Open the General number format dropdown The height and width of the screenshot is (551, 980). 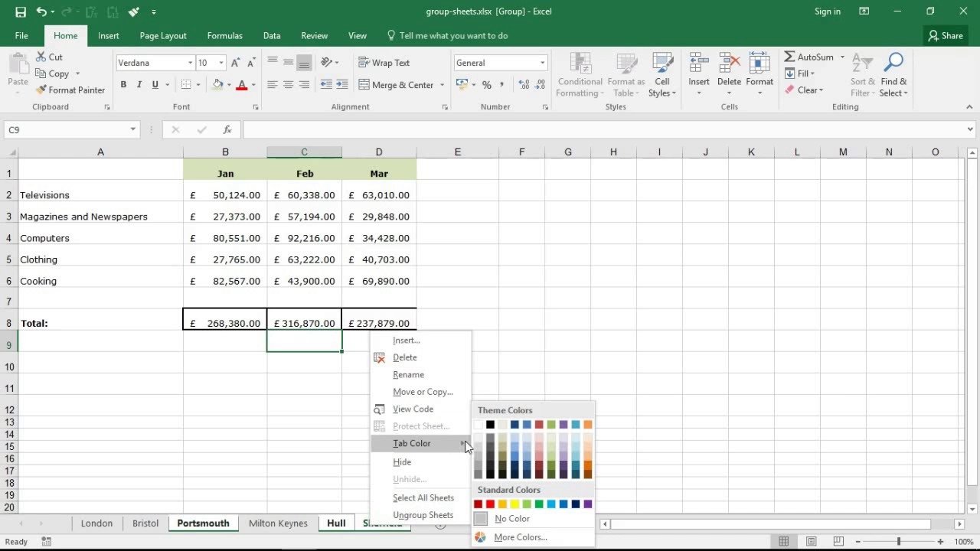pyautogui.click(x=544, y=62)
